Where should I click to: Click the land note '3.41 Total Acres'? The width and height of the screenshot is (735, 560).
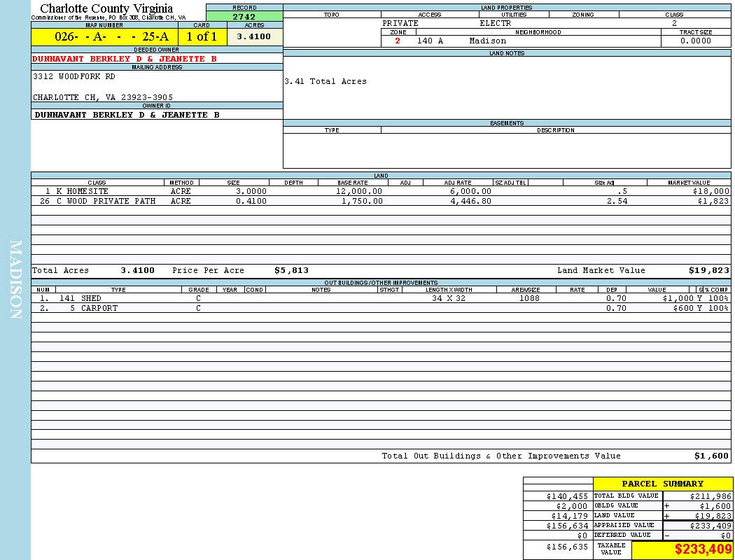click(325, 82)
